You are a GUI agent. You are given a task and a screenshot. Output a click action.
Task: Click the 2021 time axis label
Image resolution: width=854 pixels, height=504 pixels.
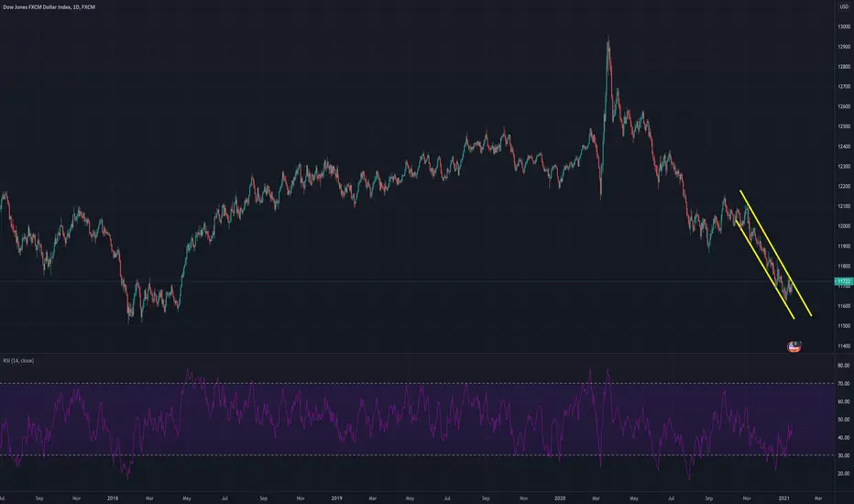(784, 498)
